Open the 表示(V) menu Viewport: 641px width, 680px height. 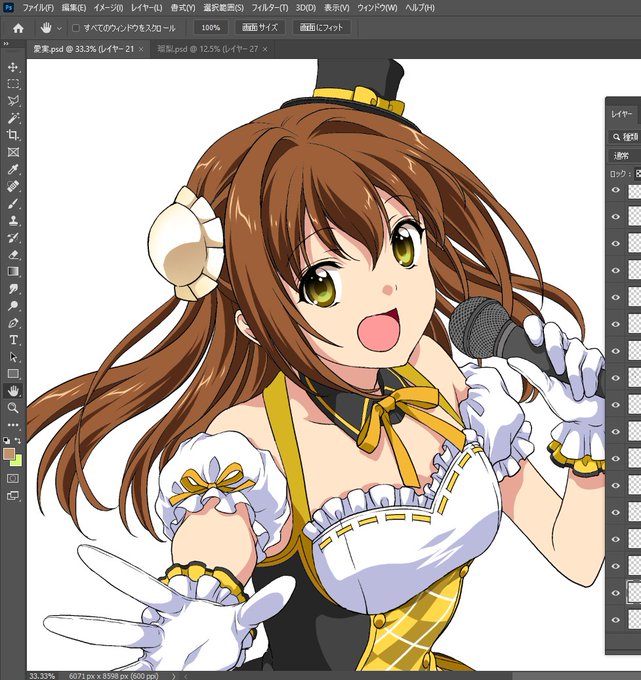pyautogui.click(x=337, y=8)
